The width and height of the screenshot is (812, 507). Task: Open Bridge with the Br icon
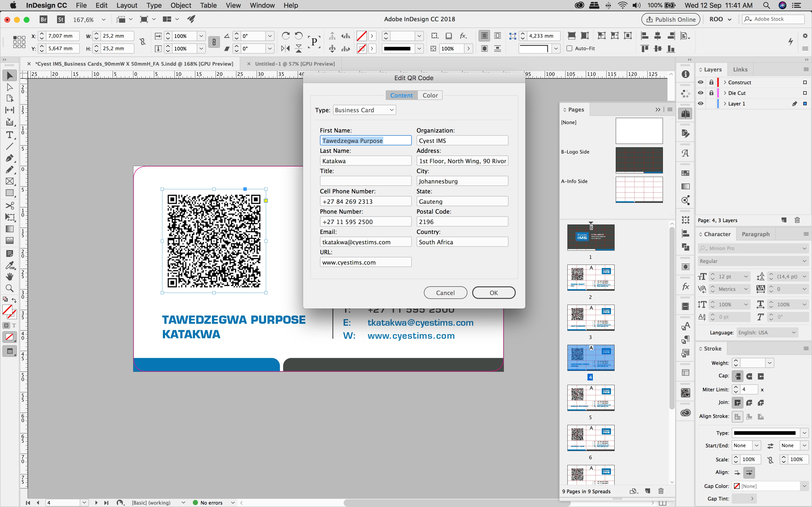click(43, 20)
